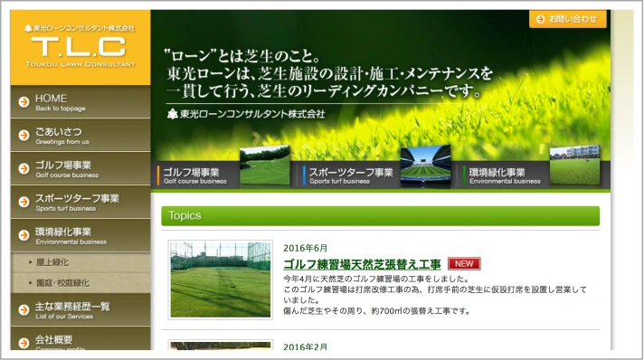Click the T.L.C Toukou Lawn Consultant logo
The height and width of the screenshot is (360, 644).
80,46
